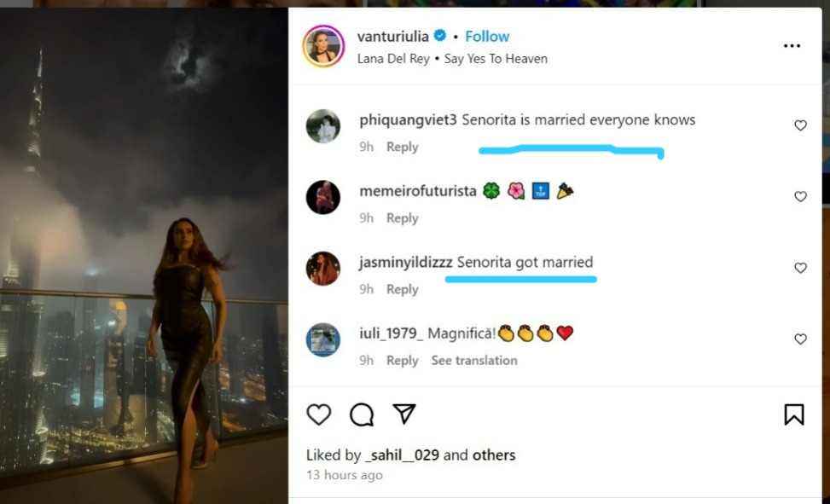Like iuli_1979_'s comment heart
The image size is (830, 504).
click(800, 339)
